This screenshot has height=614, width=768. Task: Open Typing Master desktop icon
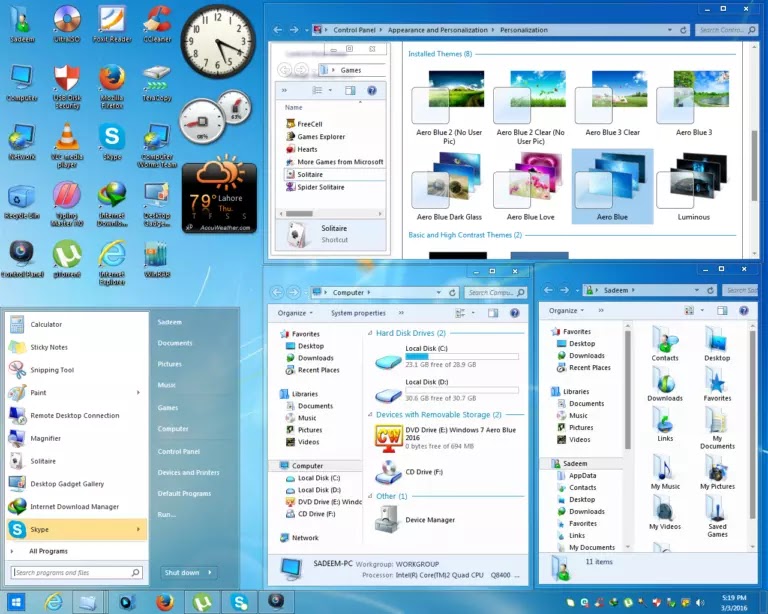[67, 204]
